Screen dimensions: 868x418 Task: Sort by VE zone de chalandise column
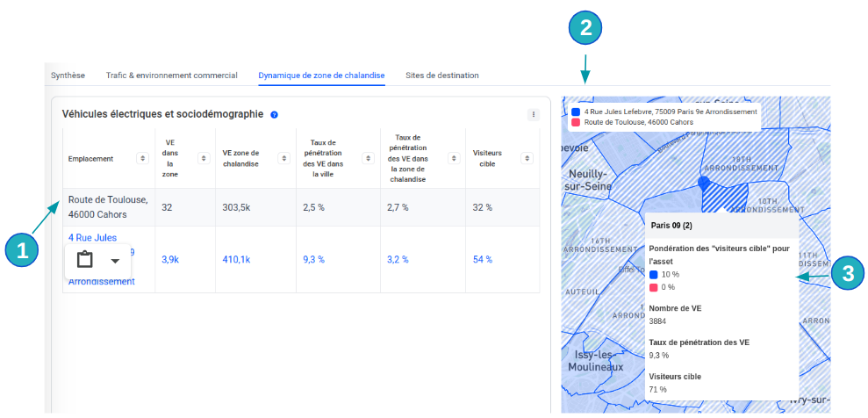[x=283, y=158]
